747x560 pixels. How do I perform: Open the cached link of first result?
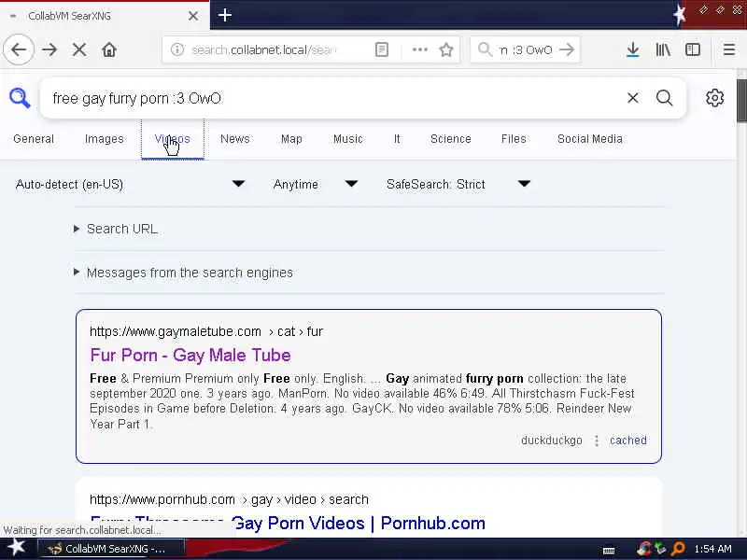coord(627,441)
